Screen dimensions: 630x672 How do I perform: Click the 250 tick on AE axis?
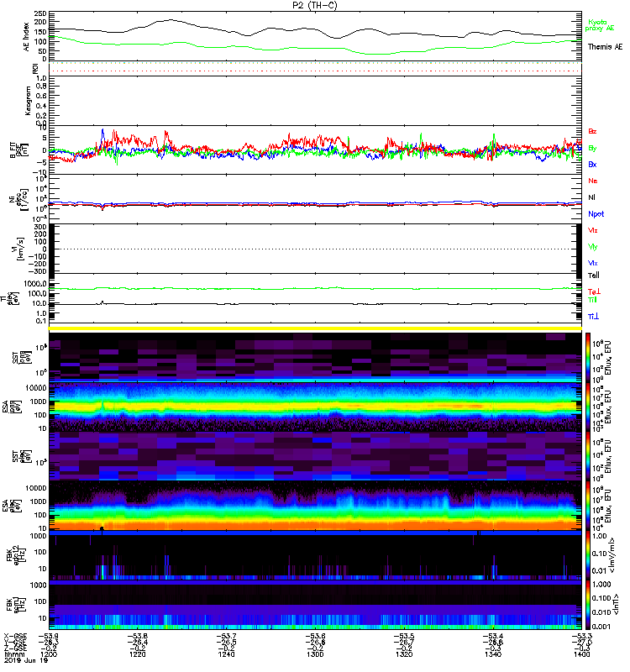pyautogui.click(x=41, y=13)
